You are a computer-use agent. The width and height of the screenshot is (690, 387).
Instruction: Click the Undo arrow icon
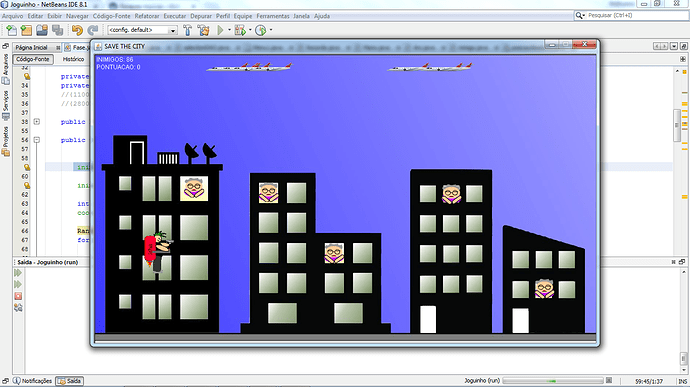coord(77,30)
